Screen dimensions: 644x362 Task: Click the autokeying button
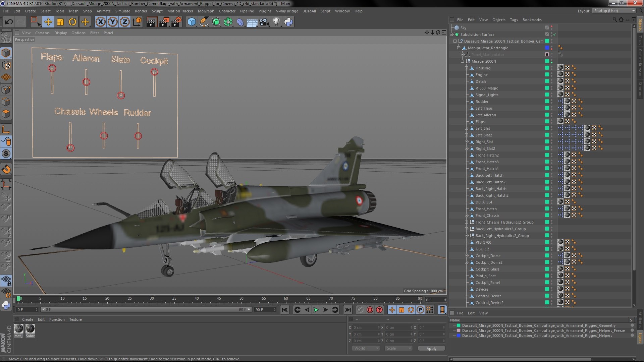click(x=370, y=310)
